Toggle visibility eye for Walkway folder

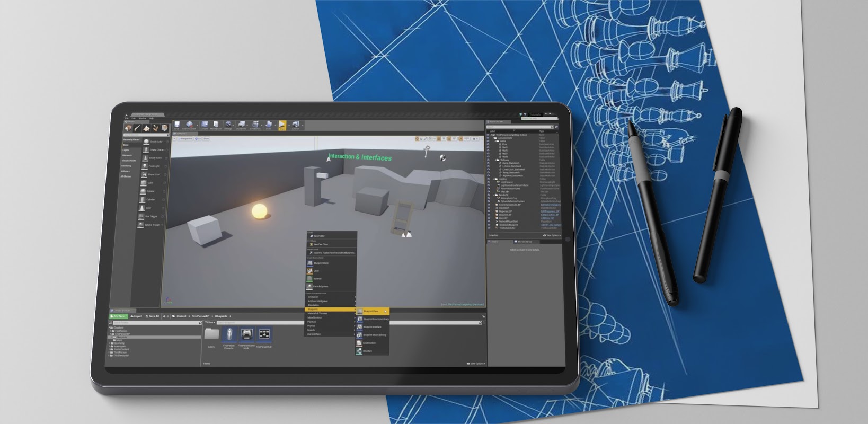(x=488, y=160)
